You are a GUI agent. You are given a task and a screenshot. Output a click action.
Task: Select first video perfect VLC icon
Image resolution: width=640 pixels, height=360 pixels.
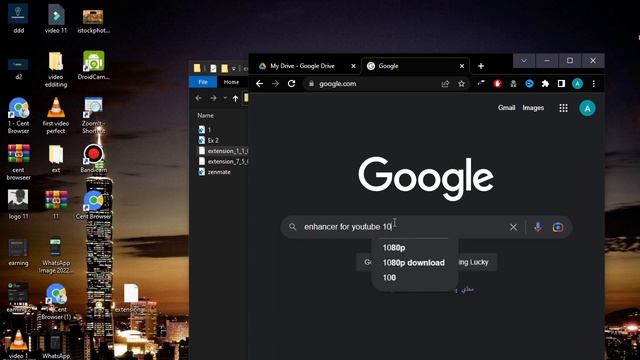[x=56, y=116]
